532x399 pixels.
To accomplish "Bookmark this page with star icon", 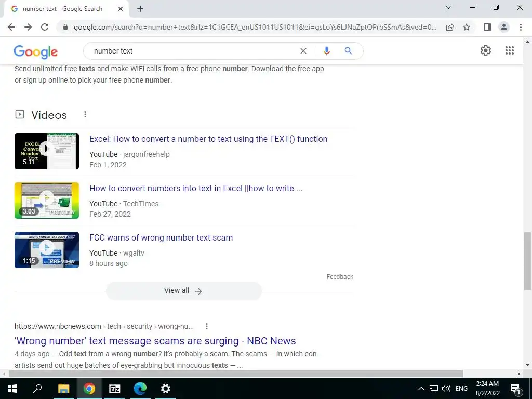I will coord(467,27).
